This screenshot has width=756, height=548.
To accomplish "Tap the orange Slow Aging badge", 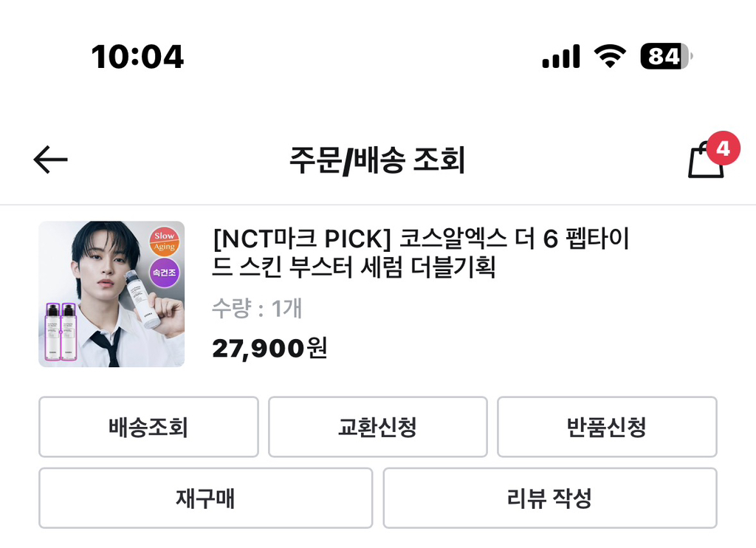I will coord(164,241).
